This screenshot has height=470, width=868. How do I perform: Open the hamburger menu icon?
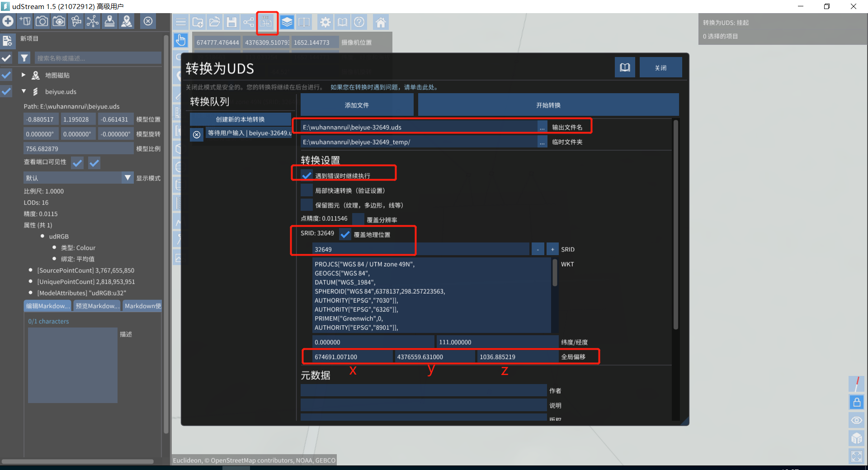(181, 22)
